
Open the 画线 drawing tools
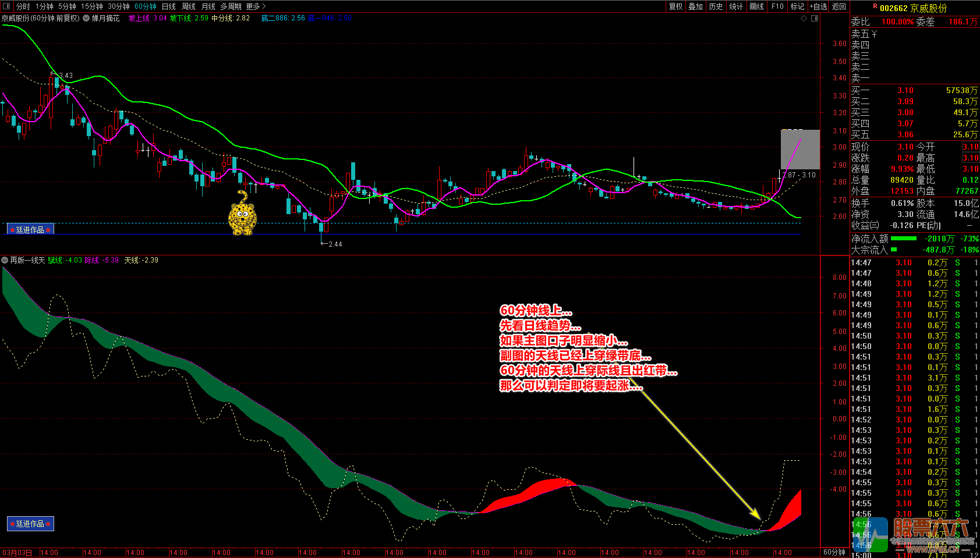pyautogui.click(x=756, y=6)
